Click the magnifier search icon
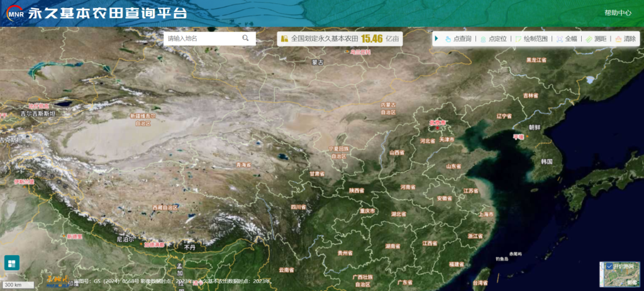The height and width of the screenshot is (291, 644). point(245,38)
